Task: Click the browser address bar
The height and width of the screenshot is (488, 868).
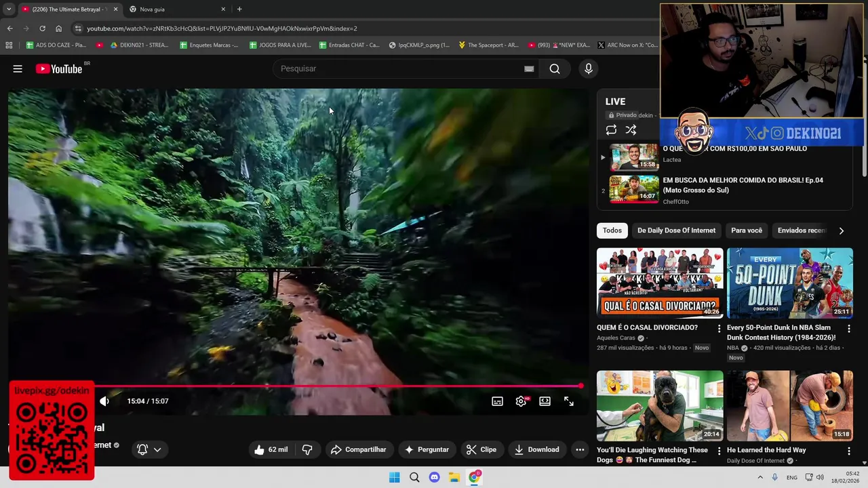Action: pos(366,28)
